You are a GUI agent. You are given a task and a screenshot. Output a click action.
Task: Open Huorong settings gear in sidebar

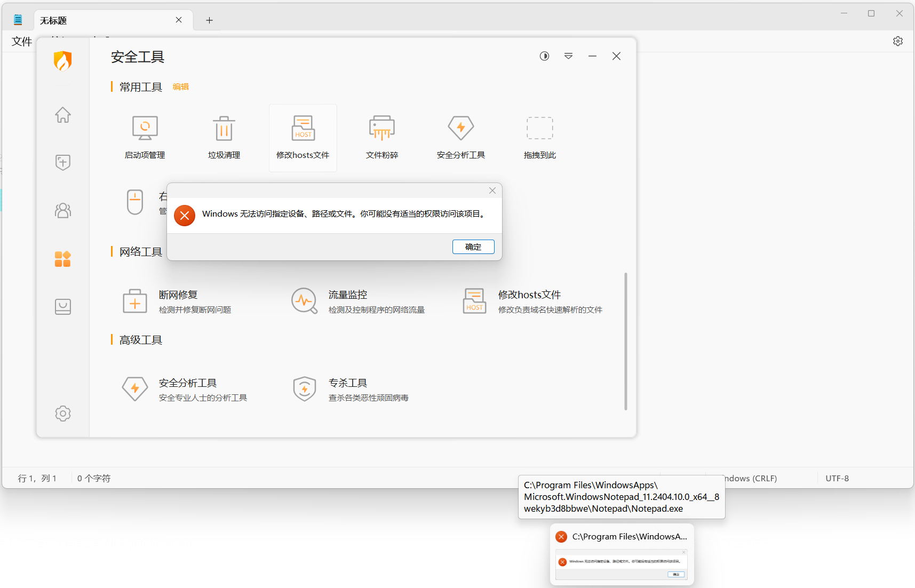[63, 414]
